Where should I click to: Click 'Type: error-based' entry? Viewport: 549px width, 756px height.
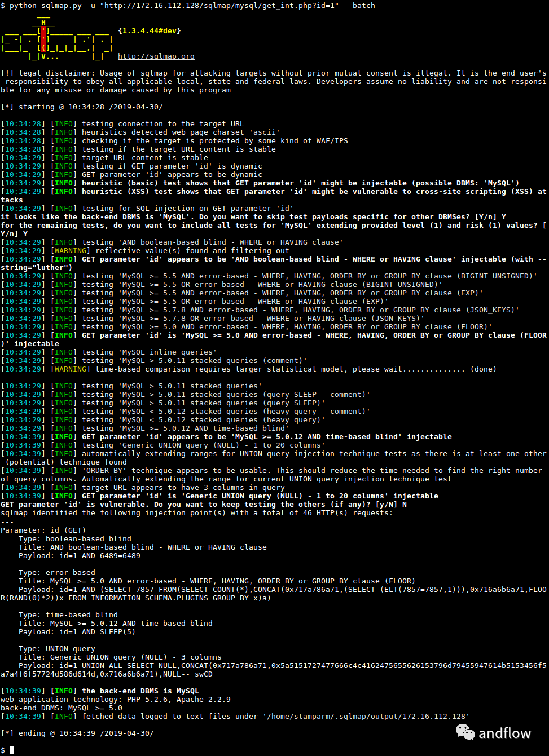(57, 573)
